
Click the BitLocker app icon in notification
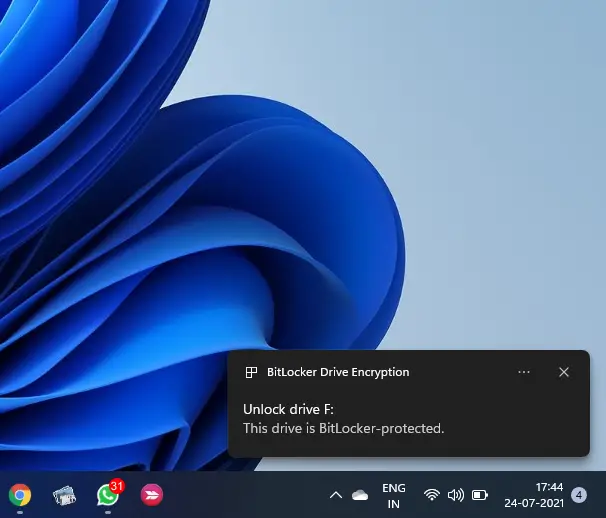[251, 372]
